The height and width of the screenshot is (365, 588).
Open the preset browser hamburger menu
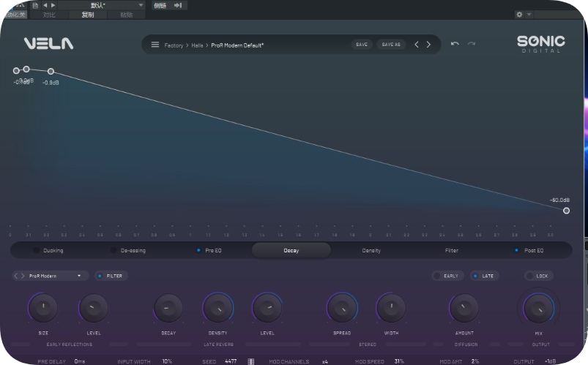point(155,45)
